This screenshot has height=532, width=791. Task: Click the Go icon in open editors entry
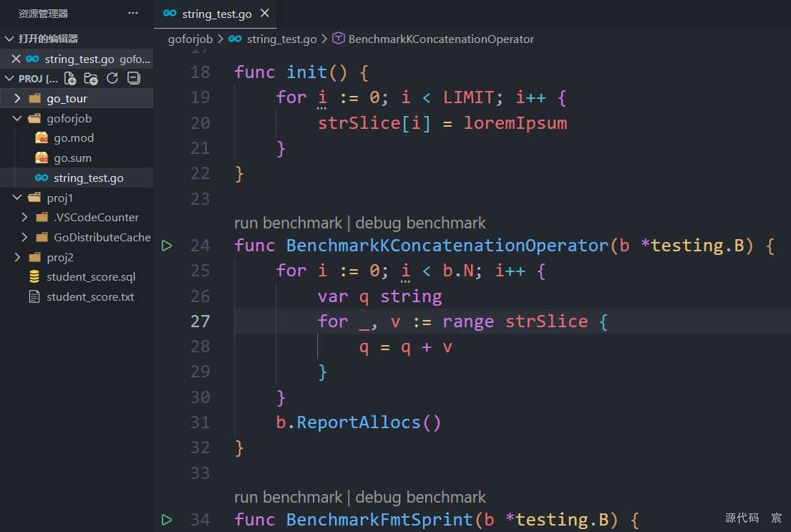click(32, 59)
